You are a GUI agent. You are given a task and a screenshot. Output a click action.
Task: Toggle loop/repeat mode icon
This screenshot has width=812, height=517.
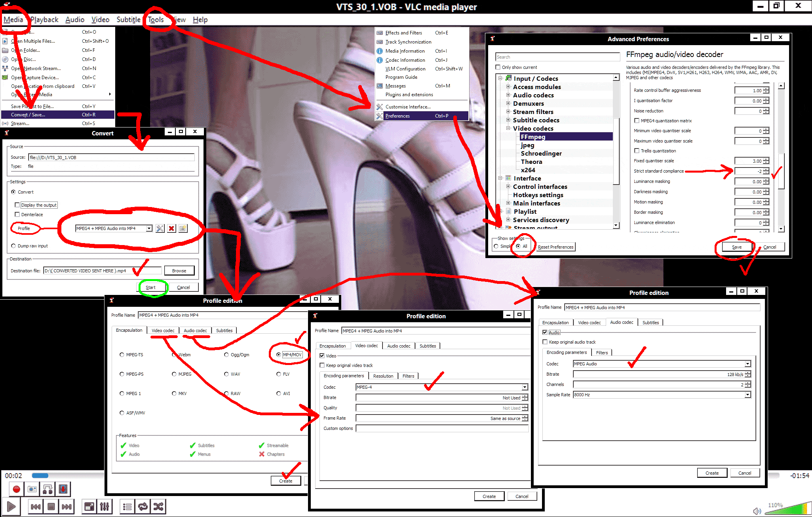[x=143, y=506]
